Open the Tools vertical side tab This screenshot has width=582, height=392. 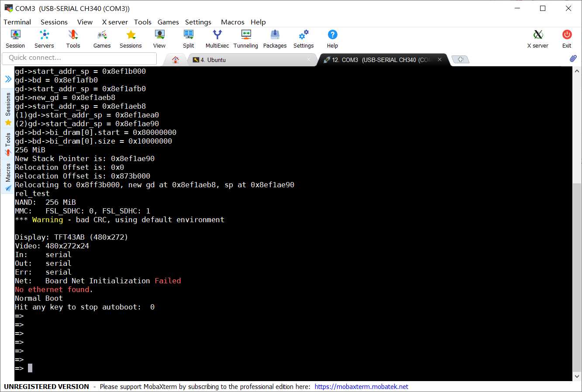(8, 144)
